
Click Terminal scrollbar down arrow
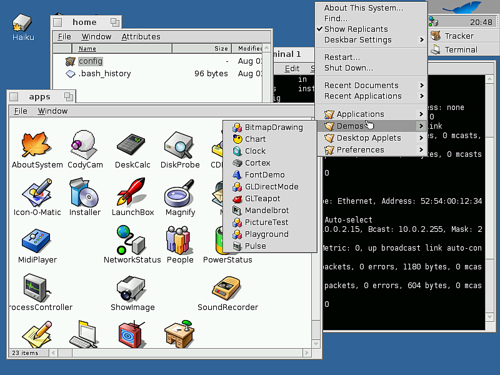pyautogui.click(x=489, y=316)
